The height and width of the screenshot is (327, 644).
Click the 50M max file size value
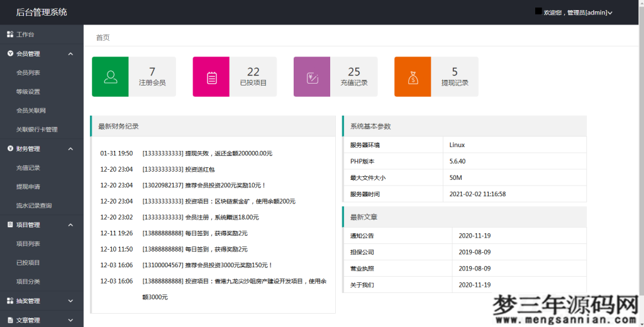tap(455, 178)
